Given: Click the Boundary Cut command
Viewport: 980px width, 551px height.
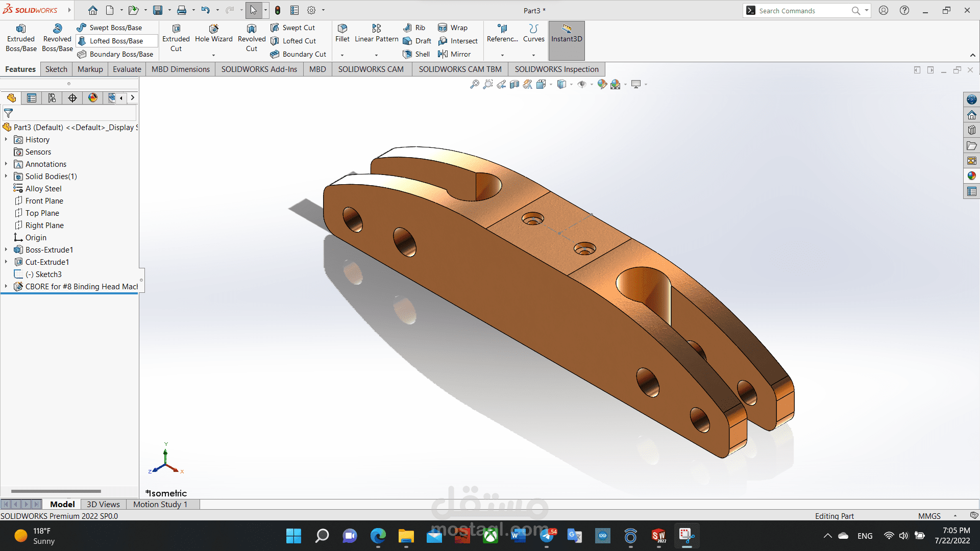Looking at the screenshot, I should [299, 54].
